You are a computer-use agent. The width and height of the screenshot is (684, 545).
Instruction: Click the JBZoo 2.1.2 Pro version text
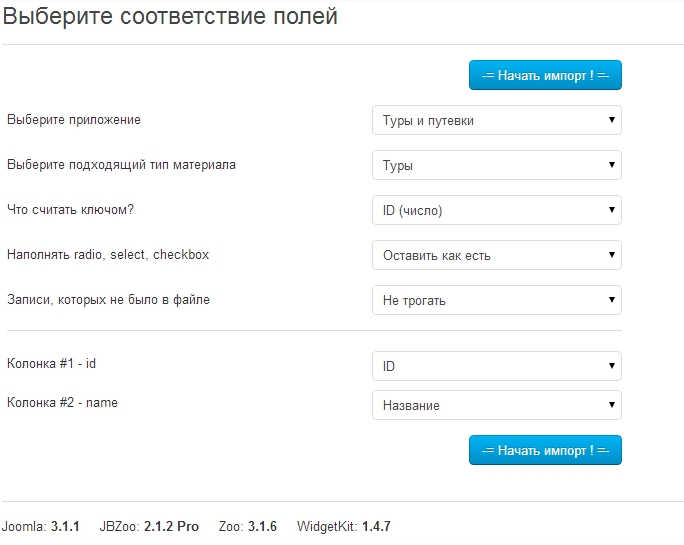[149, 526]
